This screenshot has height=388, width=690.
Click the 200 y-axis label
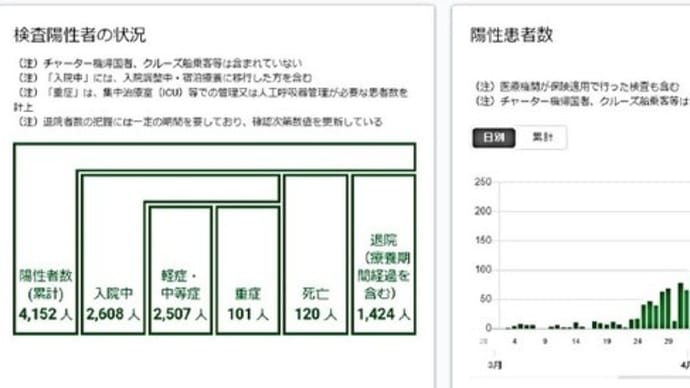(482, 211)
